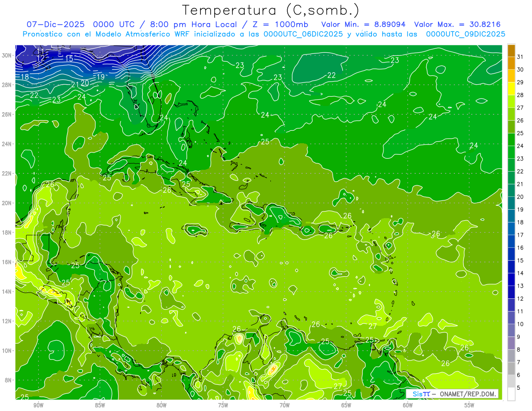
Task: Click the '85W' longitude axis label
Action: click(x=100, y=405)
